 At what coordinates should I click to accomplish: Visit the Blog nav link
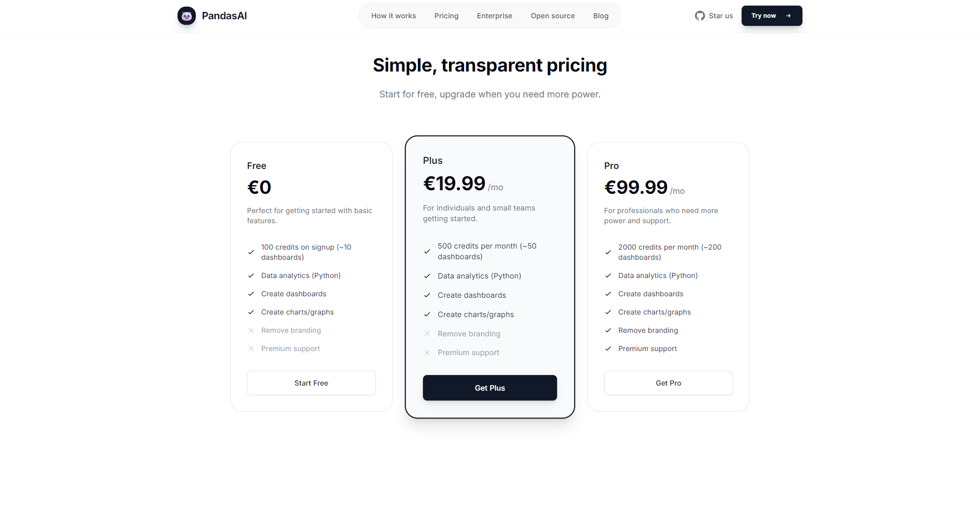(601, 16)
